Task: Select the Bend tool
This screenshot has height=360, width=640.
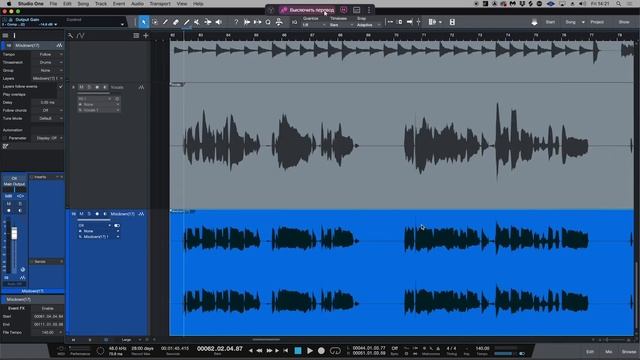Action: tap(208, 22)
